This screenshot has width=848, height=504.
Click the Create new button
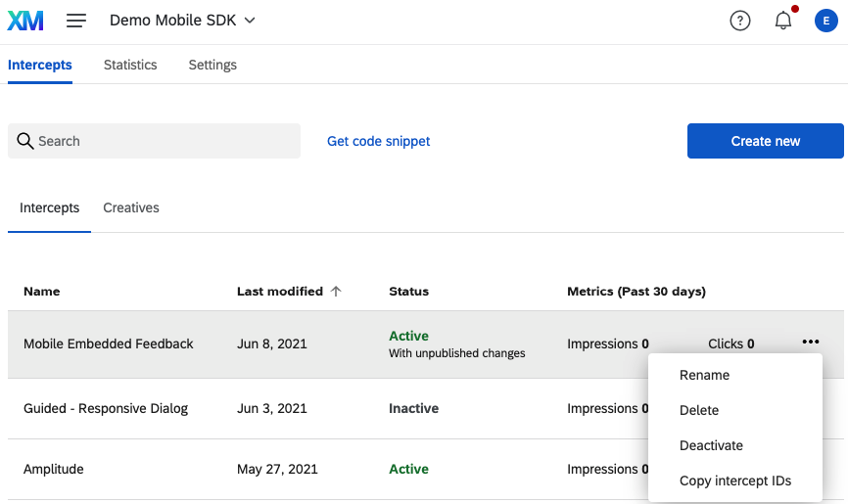(x=765, y=141)
